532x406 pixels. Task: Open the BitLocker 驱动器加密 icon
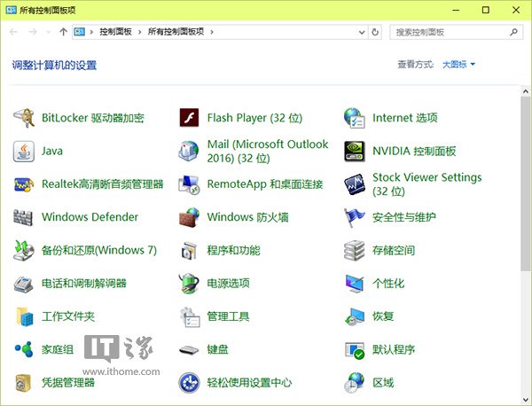24,118
